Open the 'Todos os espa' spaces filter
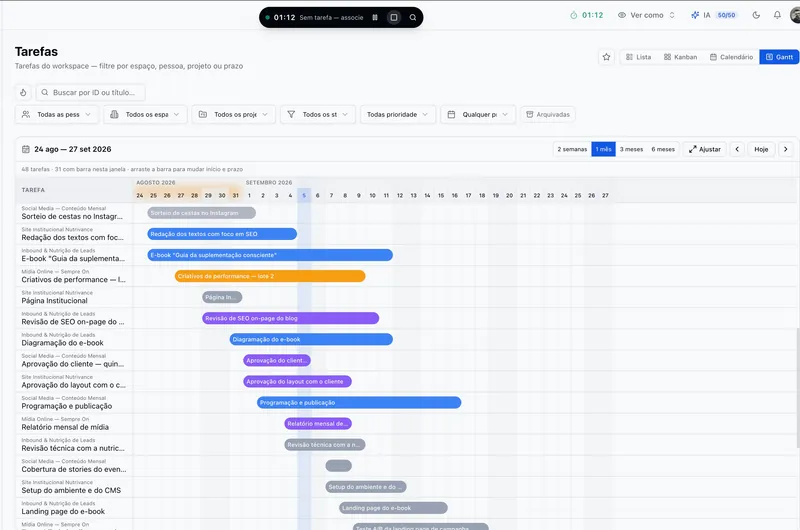Image resolution: width=800 pixels, height=530 pixels. click(x=145, y=114)
